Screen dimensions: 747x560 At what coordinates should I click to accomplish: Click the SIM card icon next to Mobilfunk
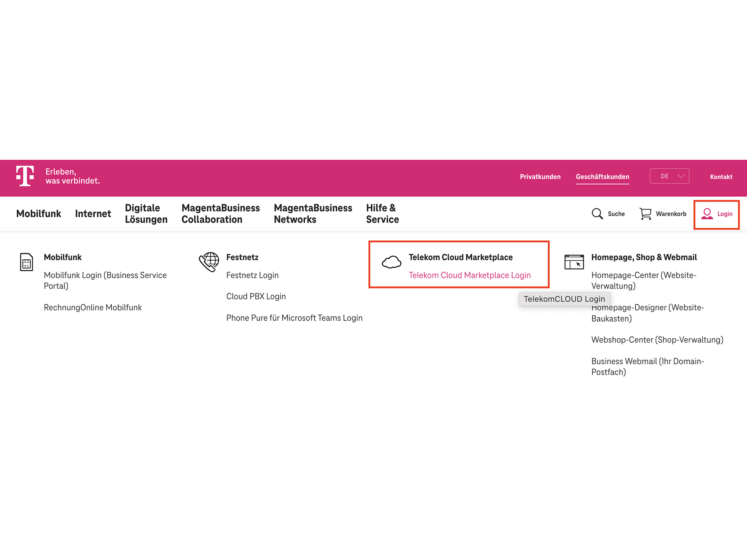tap(26, 262)
